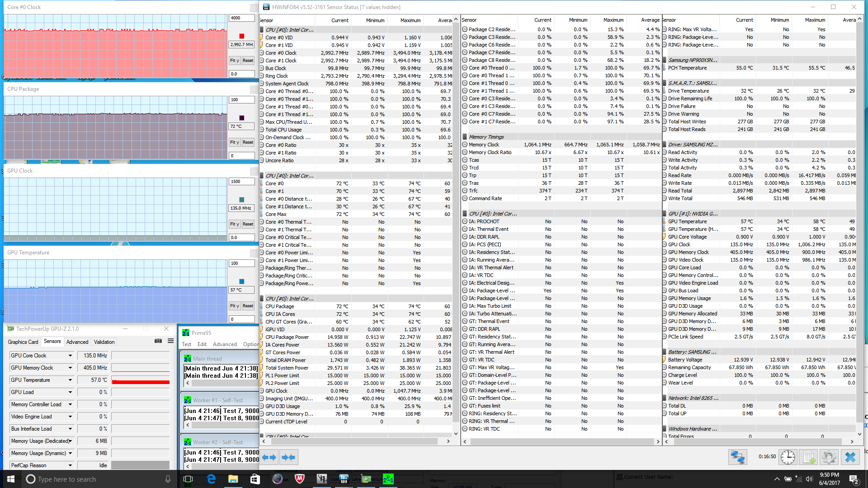Click the 1500 max value field in GPU Clock graph
This screenshot has width=868, height=488.
tap(242, 182)
